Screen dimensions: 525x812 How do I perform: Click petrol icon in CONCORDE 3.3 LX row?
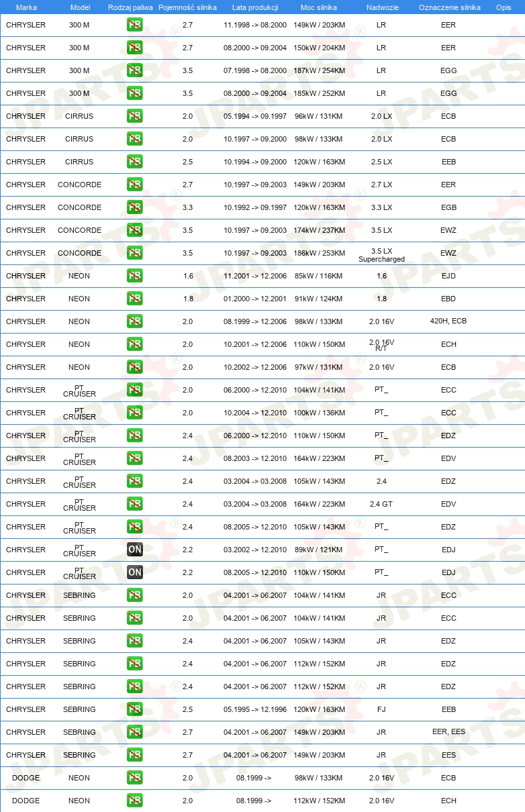135,207
